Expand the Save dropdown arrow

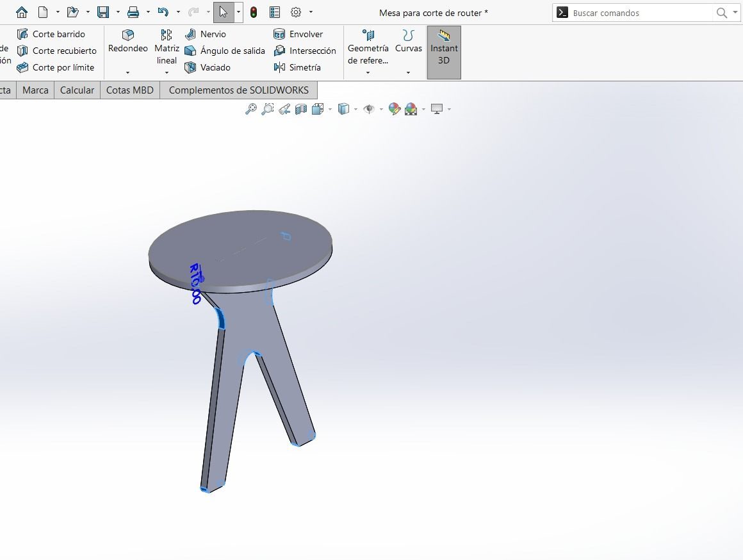click(x=118, y=12)
